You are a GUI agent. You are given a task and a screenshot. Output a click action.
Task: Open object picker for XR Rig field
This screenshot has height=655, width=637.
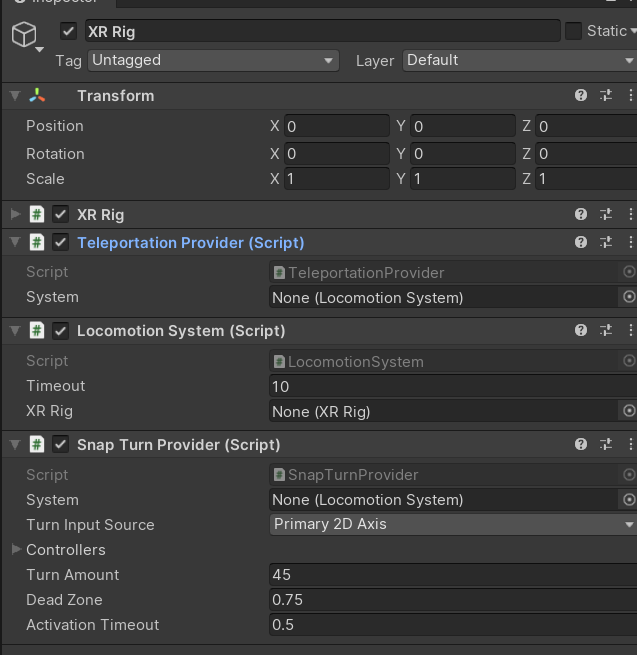tap(629, 411)
